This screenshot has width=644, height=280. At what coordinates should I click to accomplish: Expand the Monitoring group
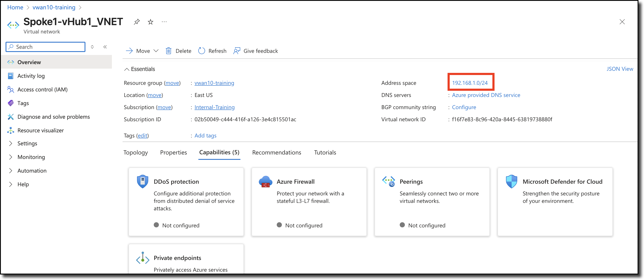point(31,157)
